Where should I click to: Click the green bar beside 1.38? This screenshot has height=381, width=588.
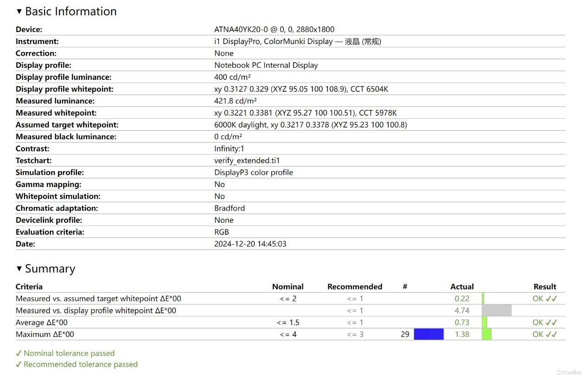coord(486,334)
